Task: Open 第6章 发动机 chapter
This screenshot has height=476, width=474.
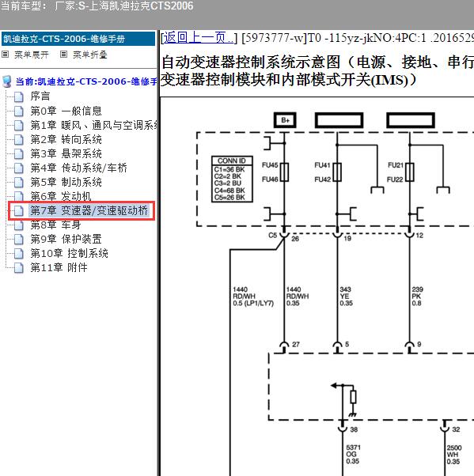Action: (x=60, y=196)
